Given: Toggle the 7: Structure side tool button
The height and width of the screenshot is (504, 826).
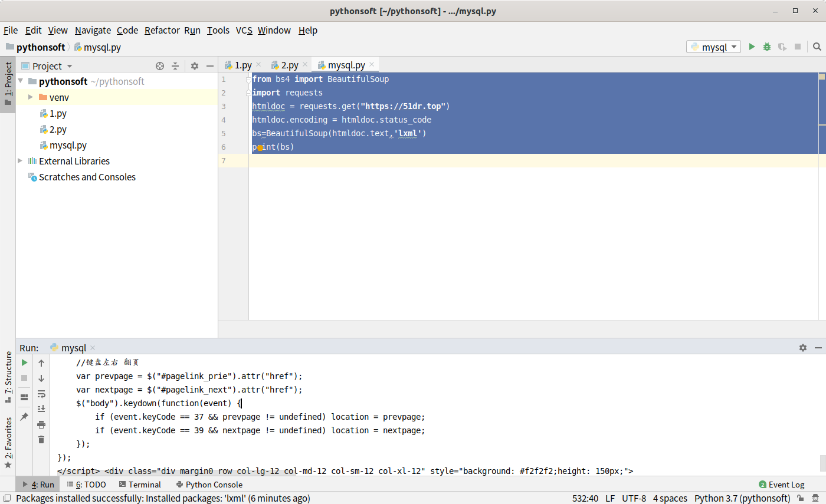Looking at the screenshot, I should [x=8, y=377].
